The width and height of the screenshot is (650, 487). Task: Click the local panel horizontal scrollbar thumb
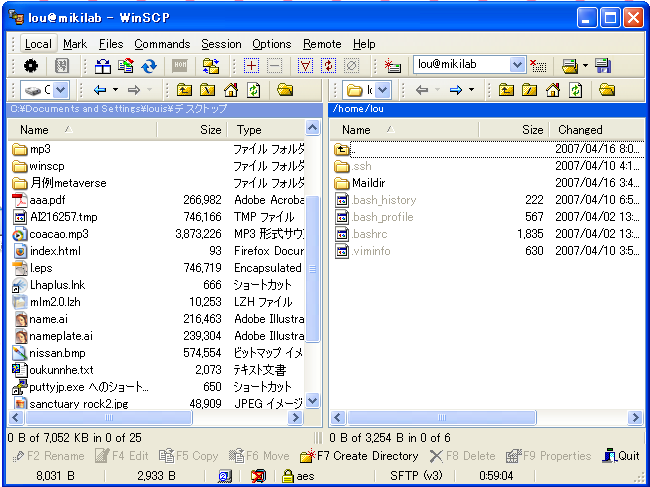click(109, 417)
